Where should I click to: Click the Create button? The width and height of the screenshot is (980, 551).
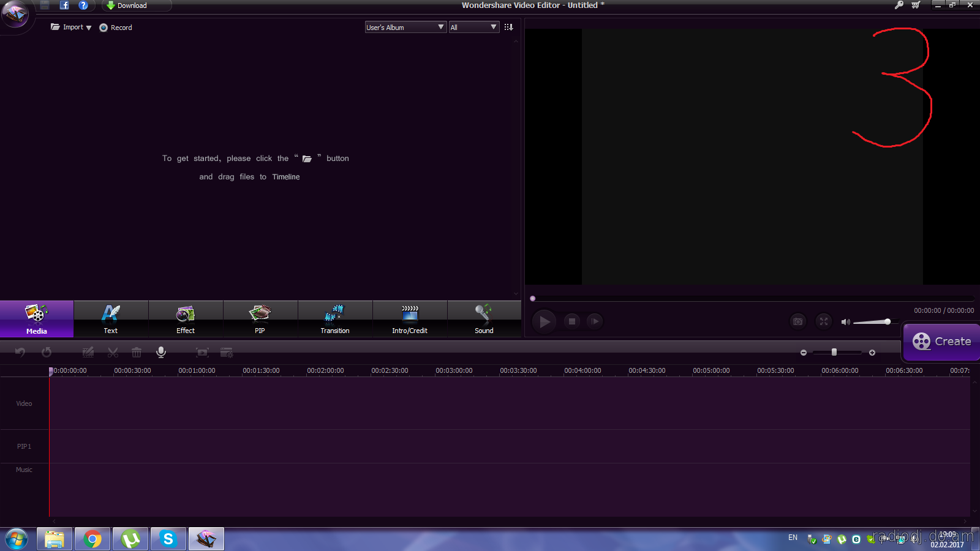(942, 342)
